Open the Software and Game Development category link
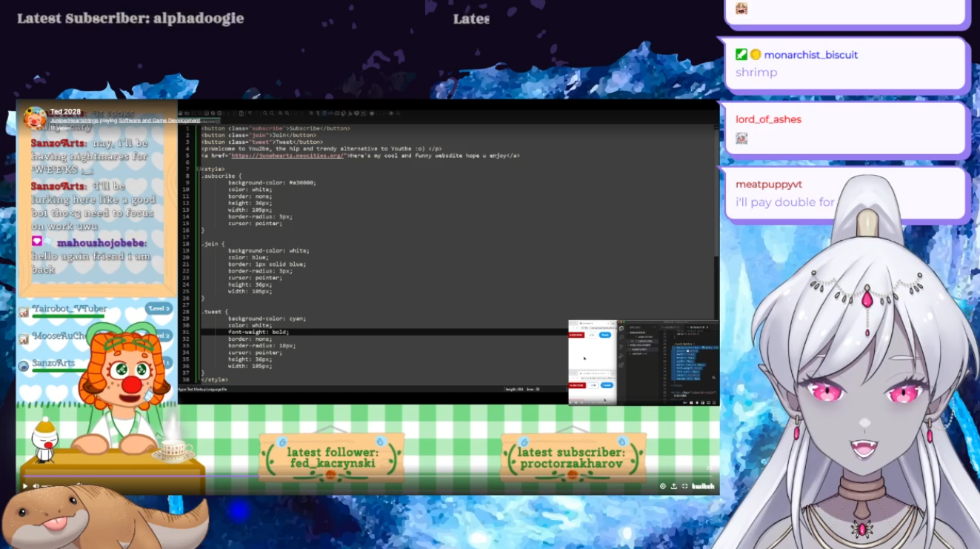The height and width of the screenshot is (549, 980). [159, 120]
